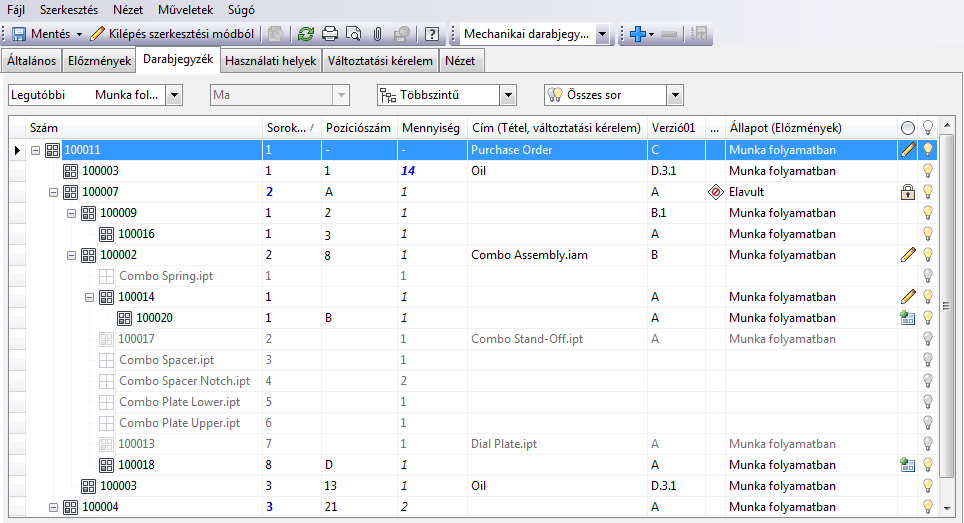The image size is (964, 523).
Task: Toggle lightbulb for 100017 row
Action: [x=928, y=339]
